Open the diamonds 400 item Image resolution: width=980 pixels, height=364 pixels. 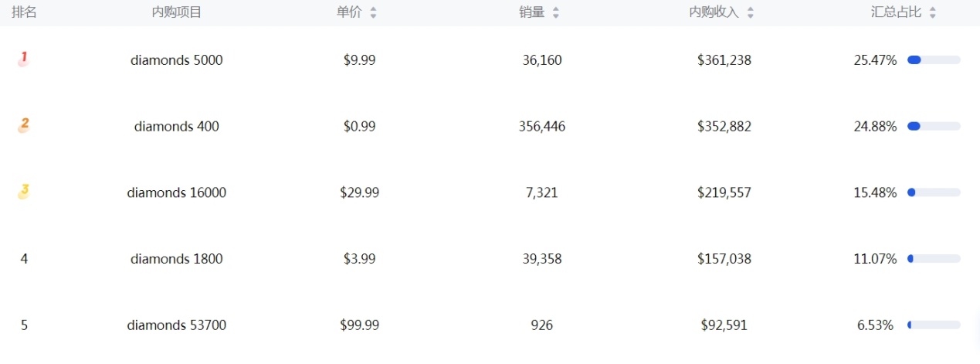[x=177, y=127]
